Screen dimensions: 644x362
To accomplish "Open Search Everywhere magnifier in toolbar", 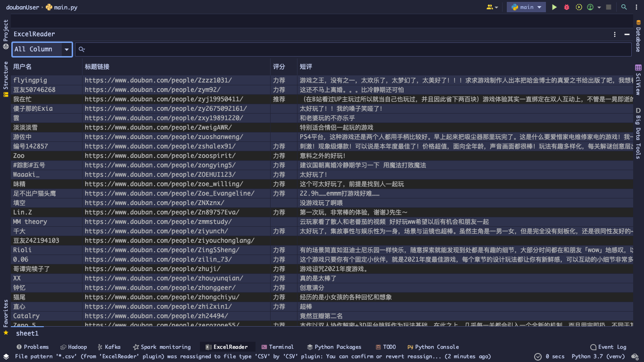I will click(x=624, y=7).
